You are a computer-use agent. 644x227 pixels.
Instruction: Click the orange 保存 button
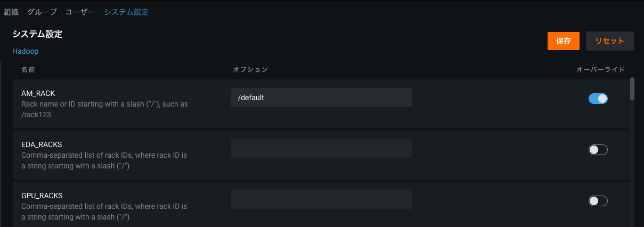(563, 41)
